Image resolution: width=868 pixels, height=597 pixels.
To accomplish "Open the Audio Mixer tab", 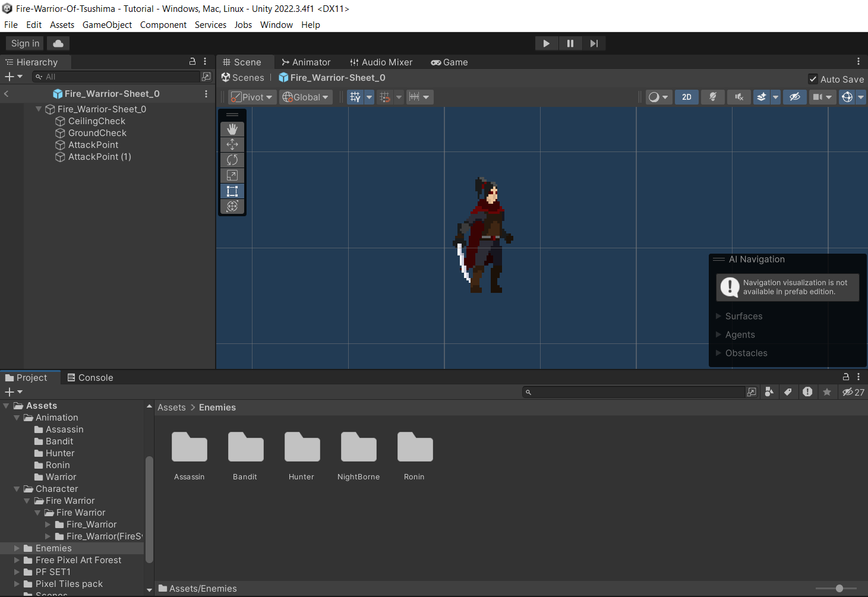I will (x=381, y=62).
